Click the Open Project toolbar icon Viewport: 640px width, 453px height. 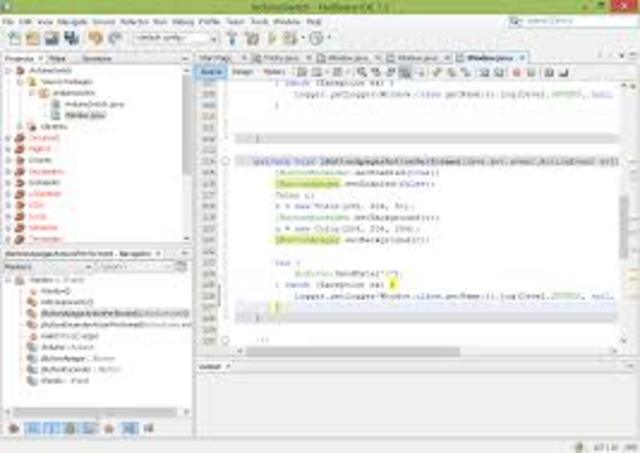tap(52, 38)
